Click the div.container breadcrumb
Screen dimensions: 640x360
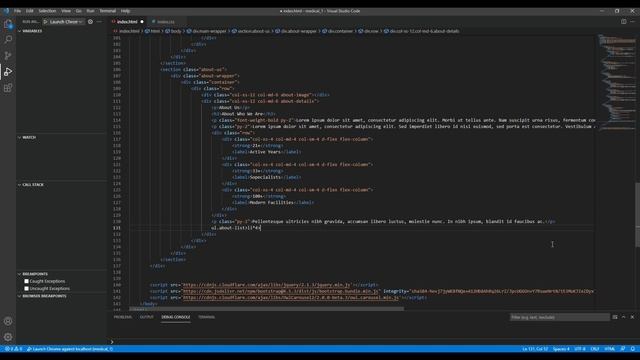point(338,31)
